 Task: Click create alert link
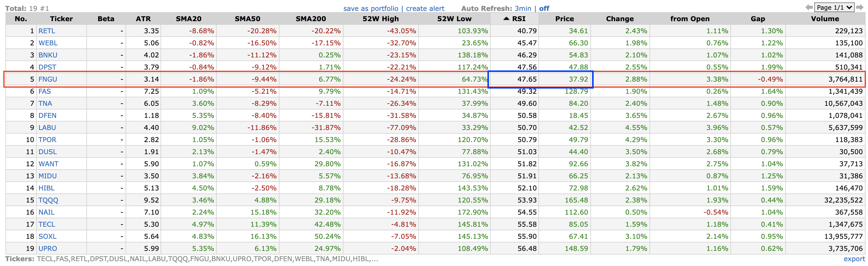tap(425, 8)
